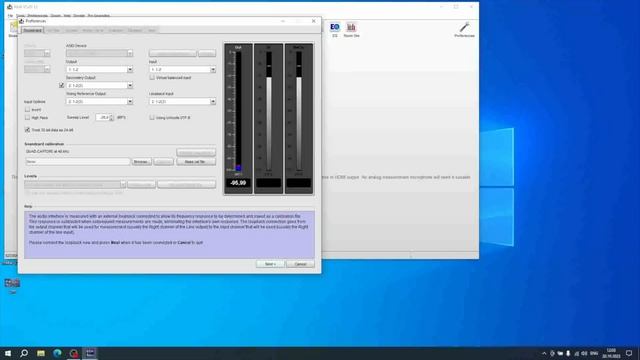The width and height of the screenshot is (640, 360).
Task: Adjust the Sweep Level spinner arrows
Action: (x=111, y=118)
